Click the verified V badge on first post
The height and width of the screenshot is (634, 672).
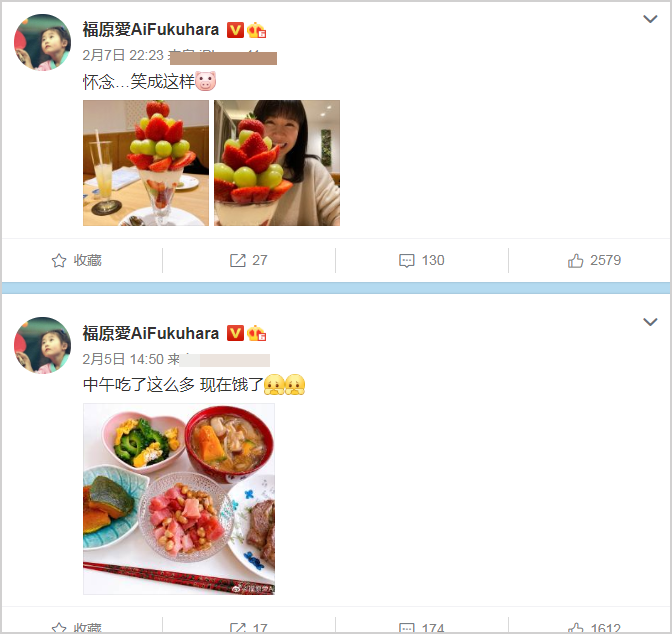coord(235,30)
